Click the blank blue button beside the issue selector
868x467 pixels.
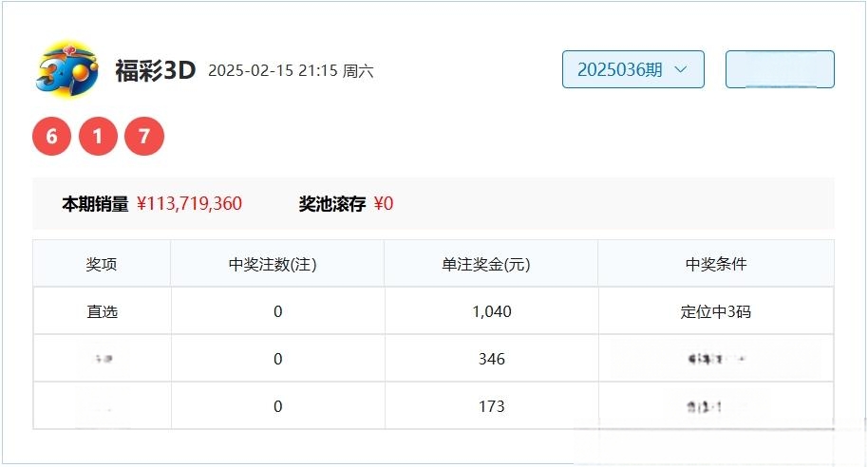(780, 69)
